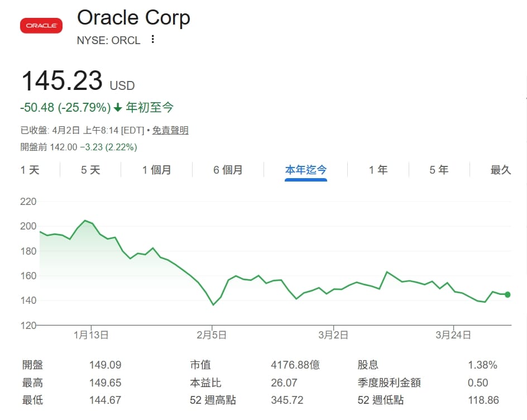
Task: Click the 52 週高點 value 345.72
Action: pyautogui.click(x=287, y=400)
